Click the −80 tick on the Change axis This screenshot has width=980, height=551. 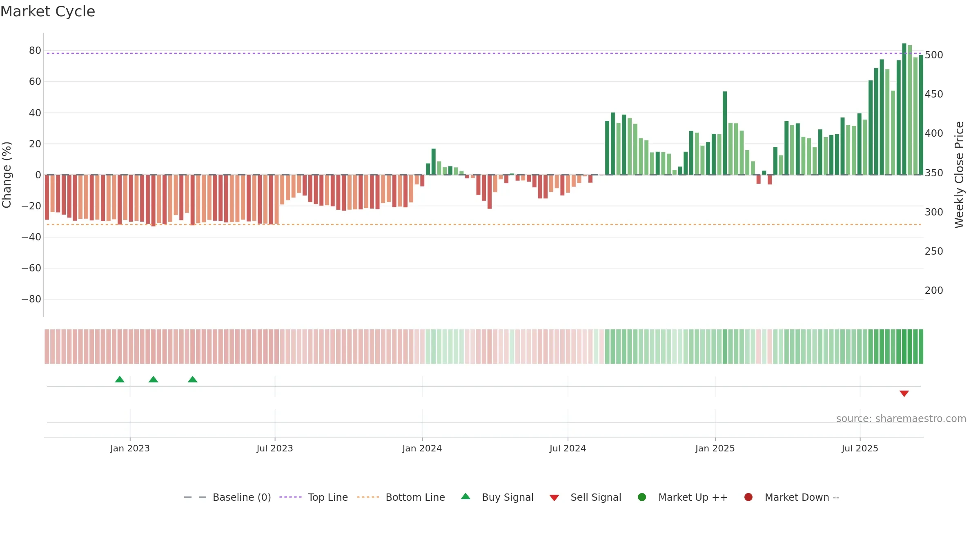point(31,299)
